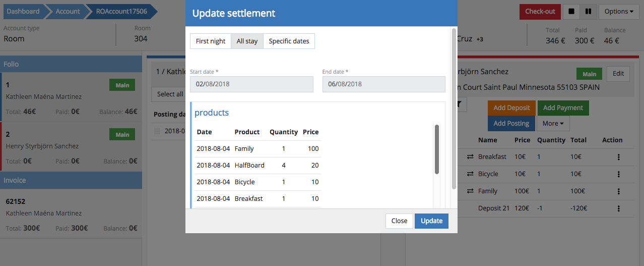Open the three-dot action menu for Breakfast
The image size is (644, 266).
coord(618,157)
